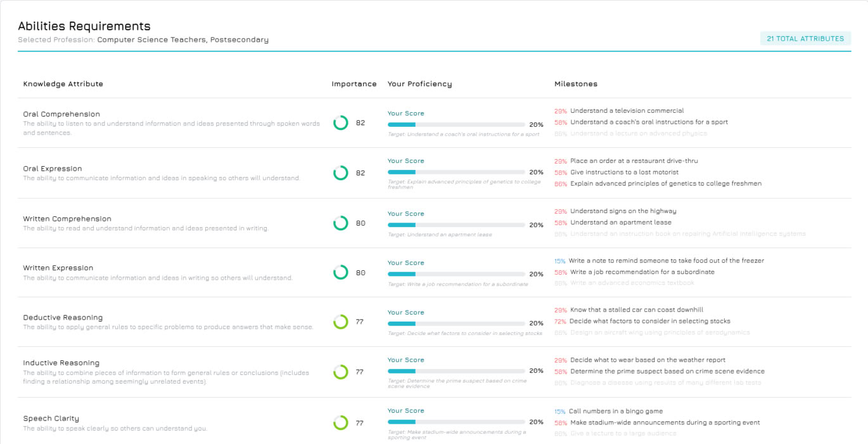Select milestone 'Understand a television commercial'
The height and width of the screenshot is (444, 868).
coord(627,111)
